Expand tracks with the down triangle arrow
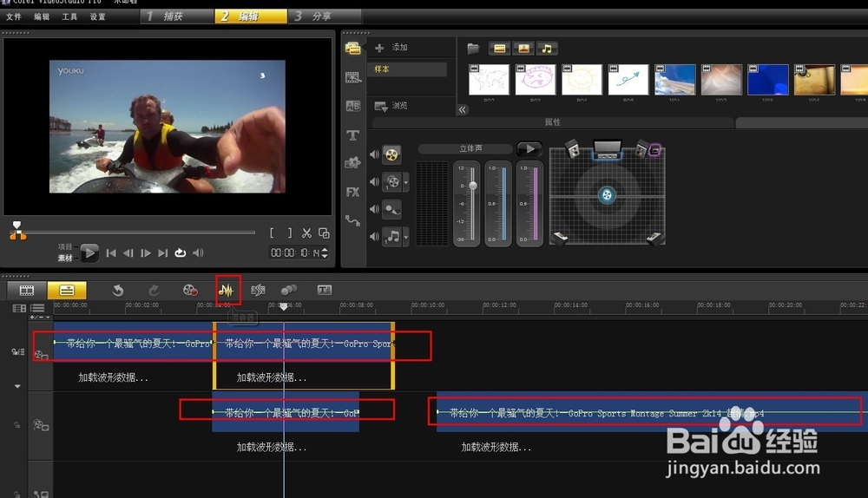Image resolution: width=868 pixels, height=498 pixels. click(17, 386)
